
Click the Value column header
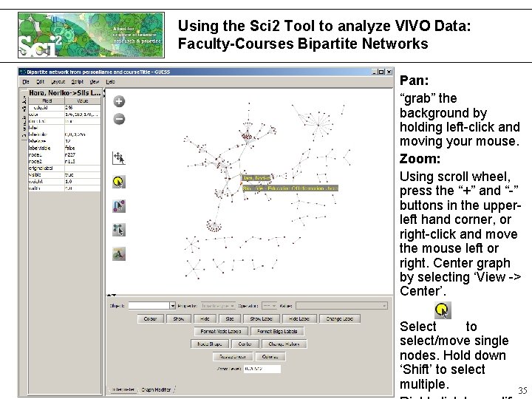tap(83, 100)
